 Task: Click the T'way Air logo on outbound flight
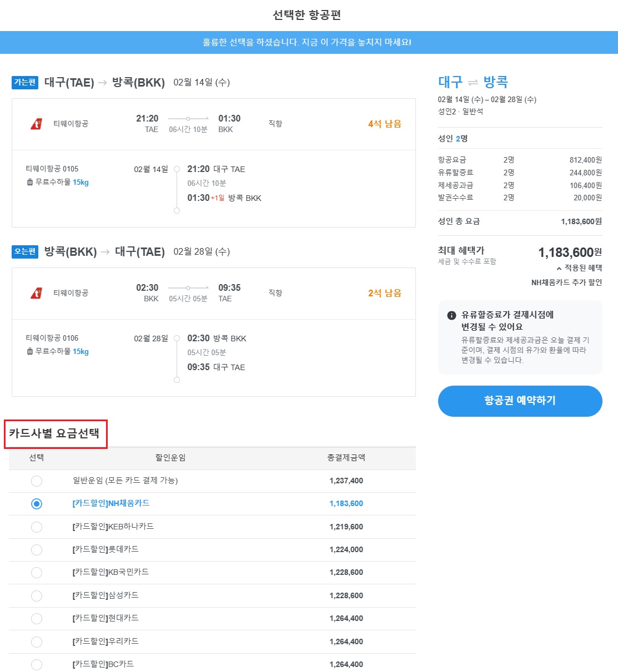37,124
